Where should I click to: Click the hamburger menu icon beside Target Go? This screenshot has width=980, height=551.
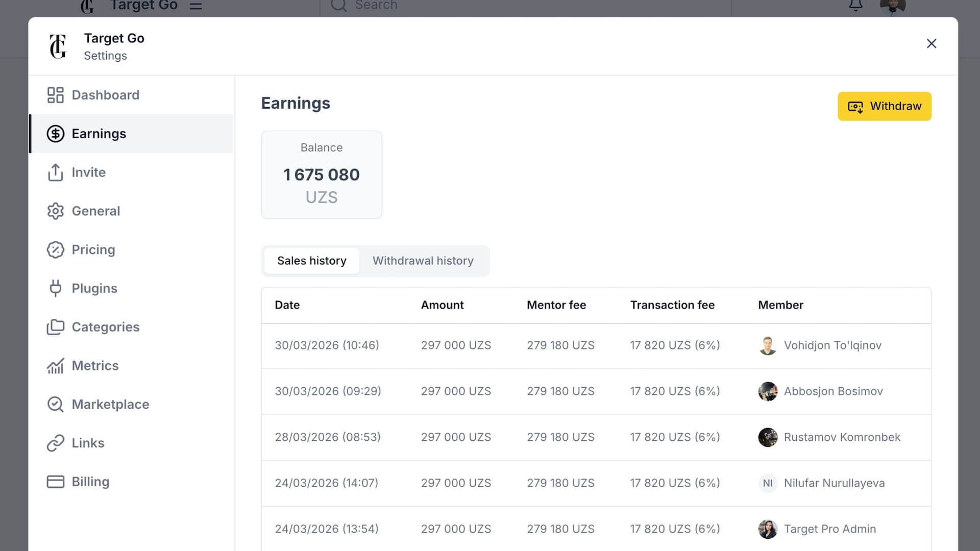[196, 6]
